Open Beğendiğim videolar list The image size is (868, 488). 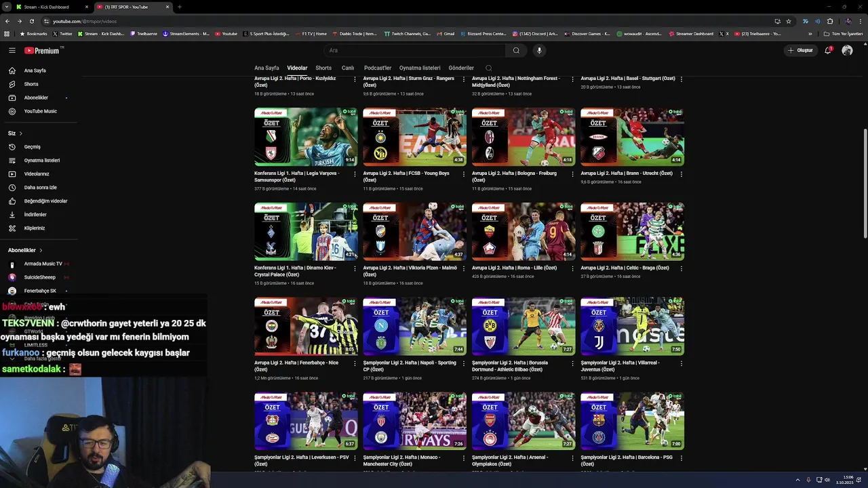45,201
